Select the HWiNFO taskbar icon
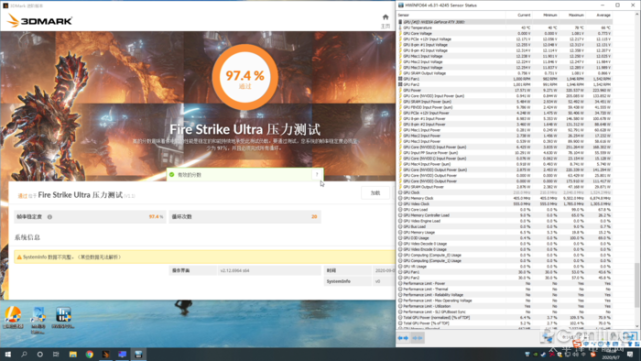Viewport: 641px width, 361px height. pos(139,354)
